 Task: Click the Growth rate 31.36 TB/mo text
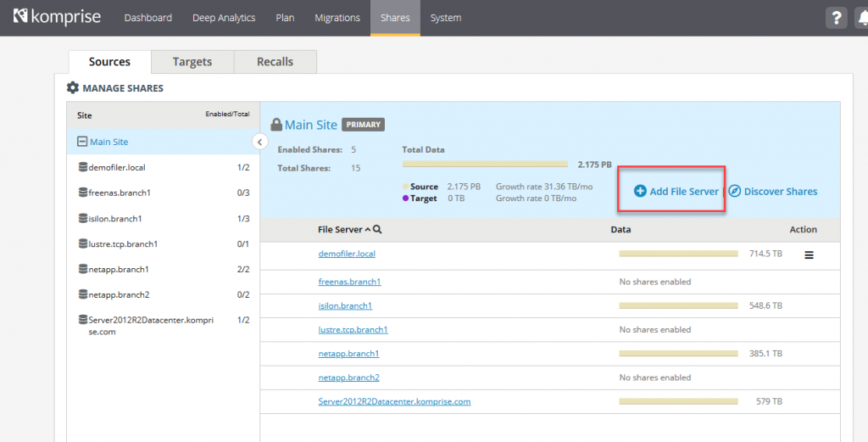pyautogui.click(x=543, y=187)
